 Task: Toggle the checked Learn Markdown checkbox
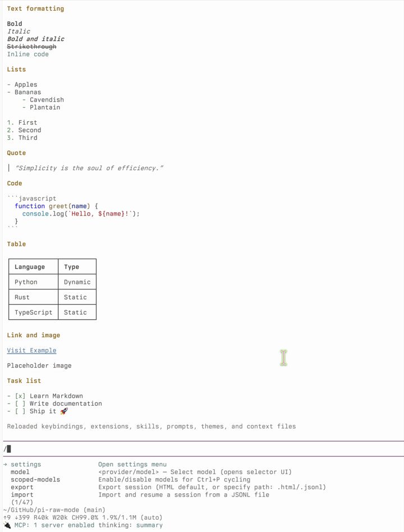point(20,396)
